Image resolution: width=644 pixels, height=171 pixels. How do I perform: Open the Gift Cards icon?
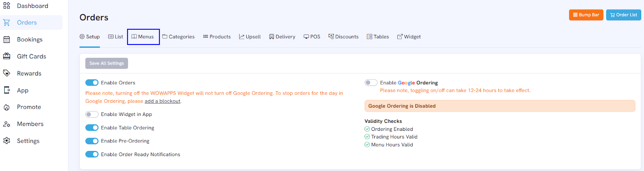[x=7, y=56]
